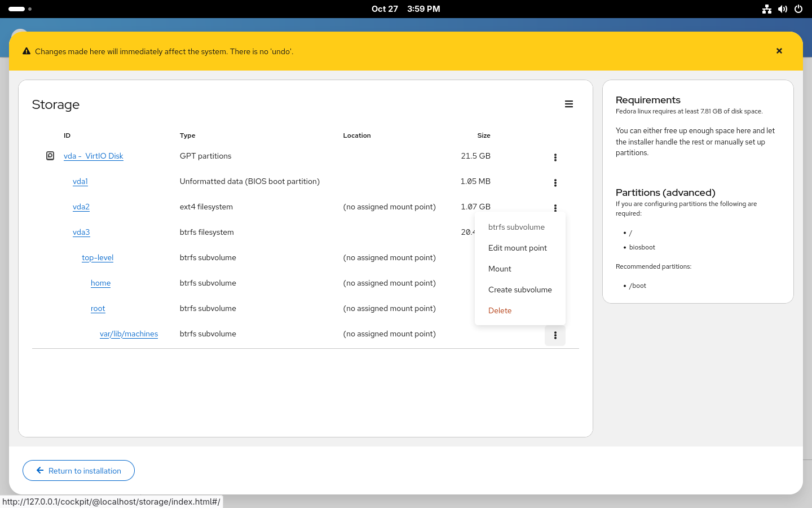Click the 'Size' column header
The image size is (812, 508).
[484, 135]
